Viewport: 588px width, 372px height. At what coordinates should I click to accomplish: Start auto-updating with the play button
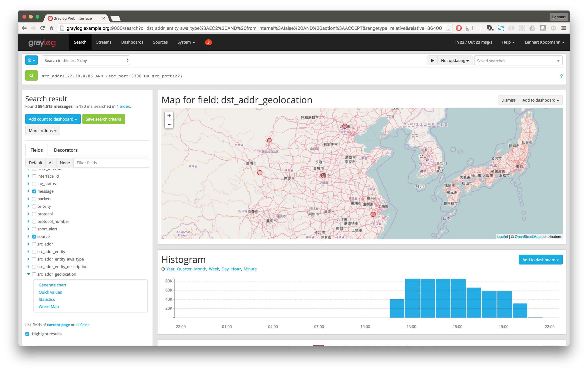click(432, 61)
